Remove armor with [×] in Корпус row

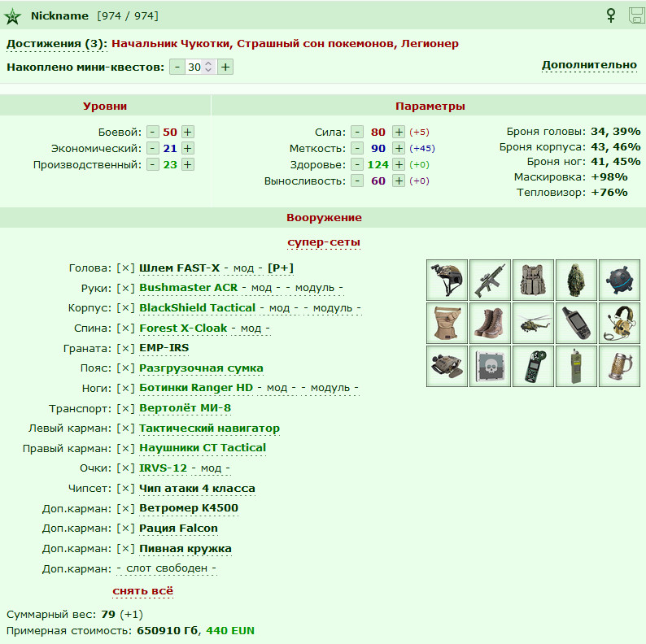(125, 308)
